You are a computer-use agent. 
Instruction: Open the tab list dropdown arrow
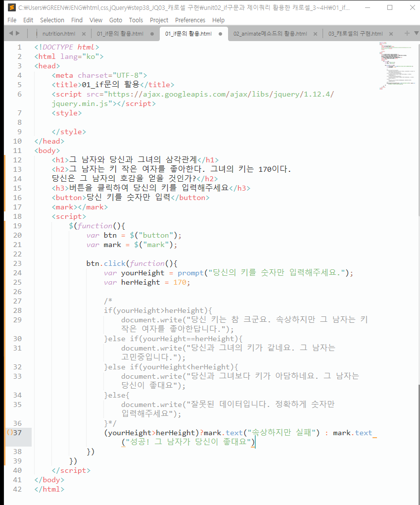point(416,33)
